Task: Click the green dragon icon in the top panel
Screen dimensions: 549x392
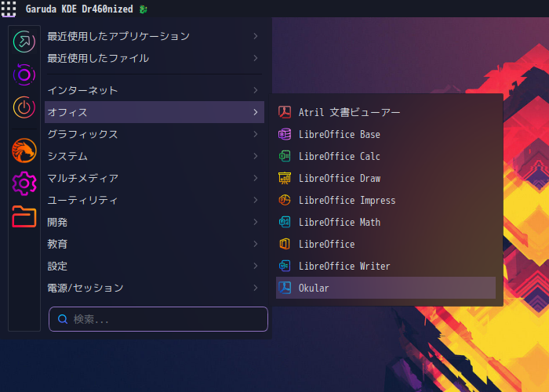Action: (144, 9)
